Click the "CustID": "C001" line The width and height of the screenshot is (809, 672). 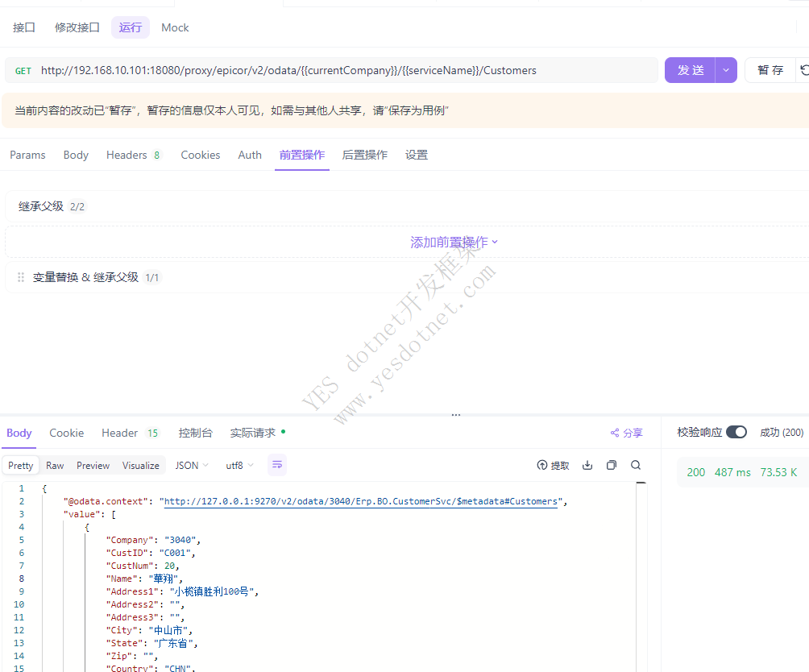click(151, 553)
